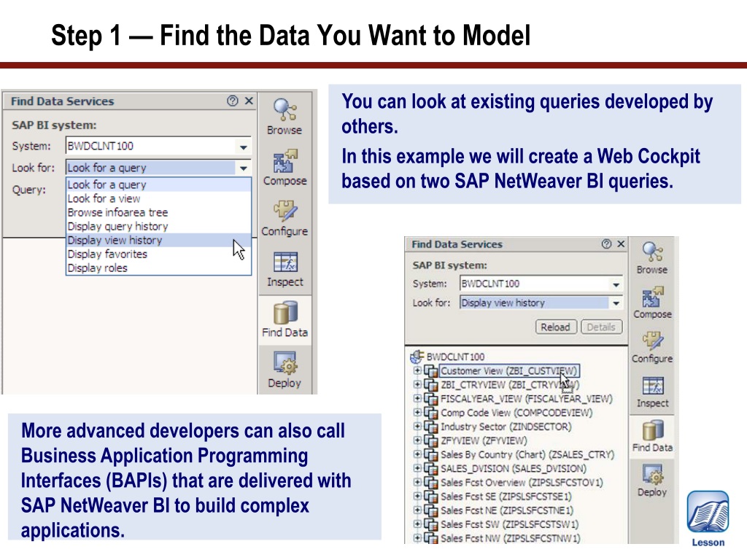Open Inspect in the view history panel

(652, 392)
